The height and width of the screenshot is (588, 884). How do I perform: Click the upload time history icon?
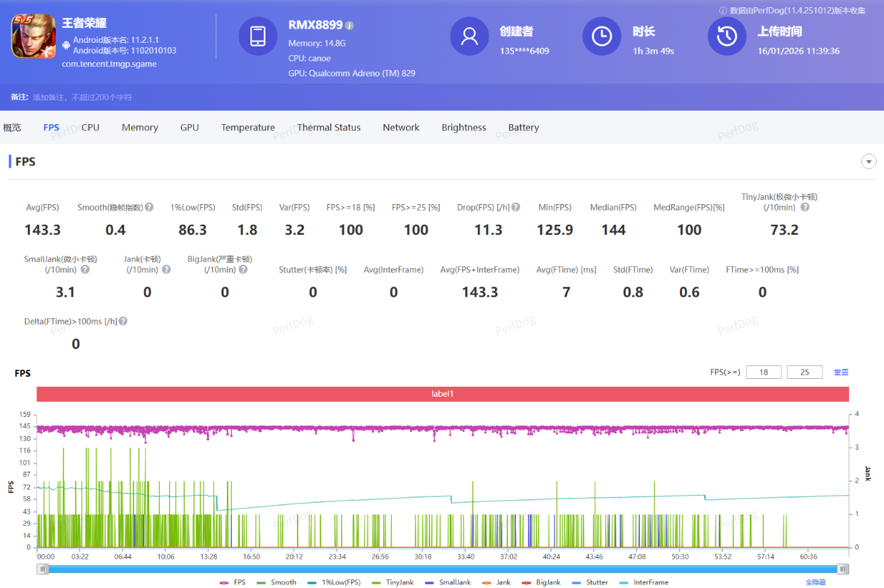tap(726, 36)
